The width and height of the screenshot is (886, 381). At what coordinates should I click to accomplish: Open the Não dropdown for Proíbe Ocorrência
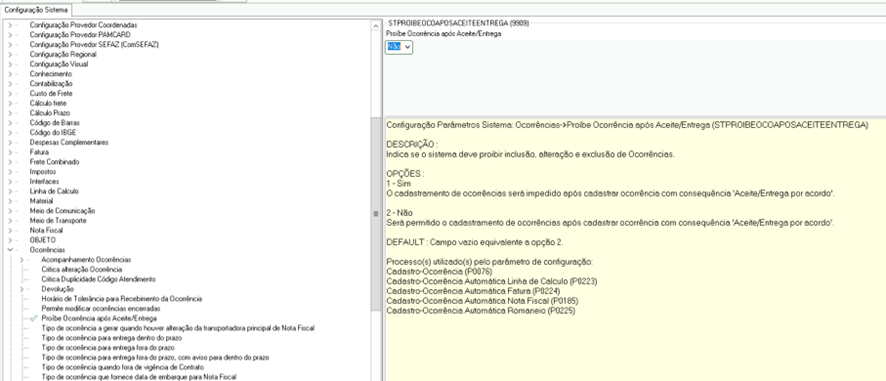coord(407,47)
